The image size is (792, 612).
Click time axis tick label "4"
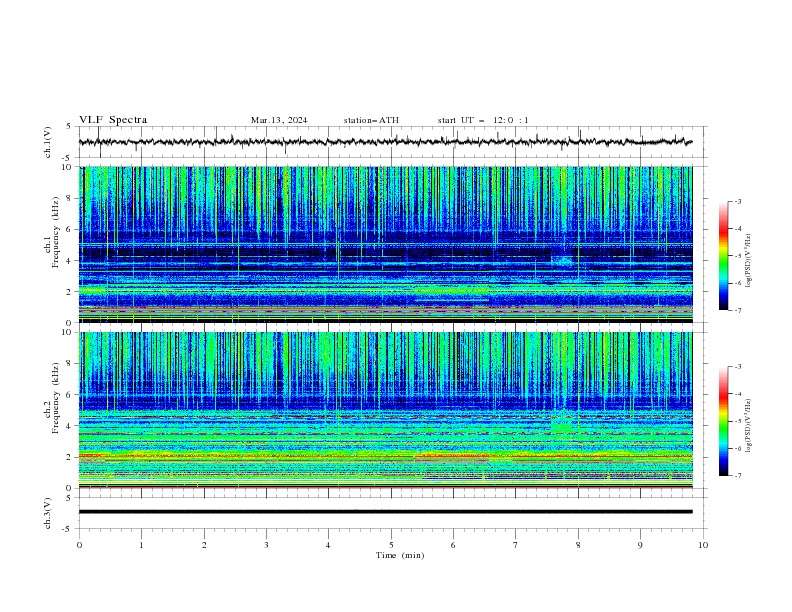click(328, 545)
